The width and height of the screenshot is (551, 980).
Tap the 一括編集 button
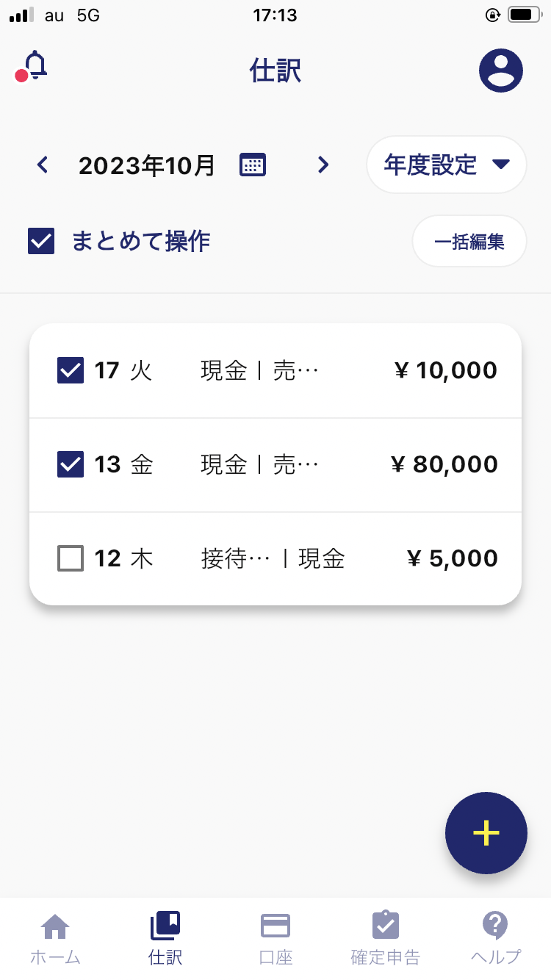coord(469,241)
